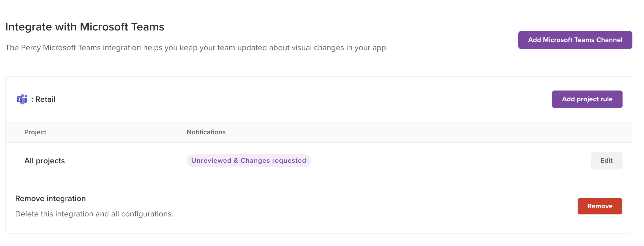
Task: Click the All projects row label
Action: (45, 161)
